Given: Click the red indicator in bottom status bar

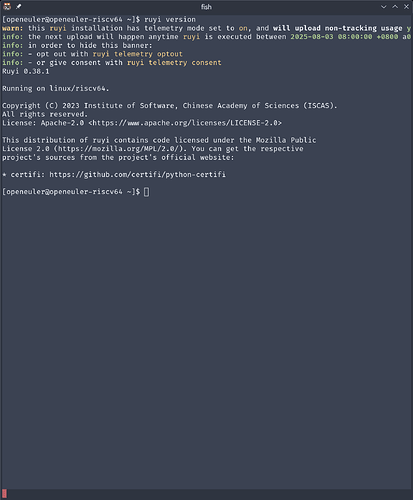Looking at the screenshot, I should pyautogui.click(x=5, y=494).
